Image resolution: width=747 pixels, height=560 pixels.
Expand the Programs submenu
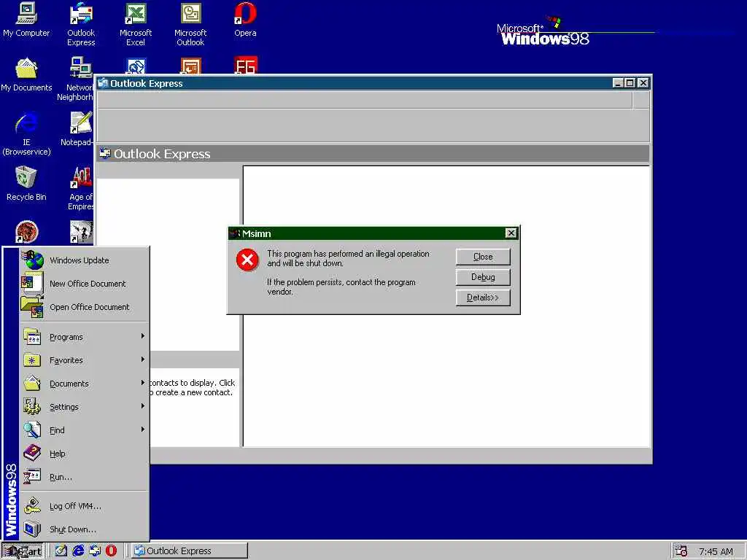(85, 337)
